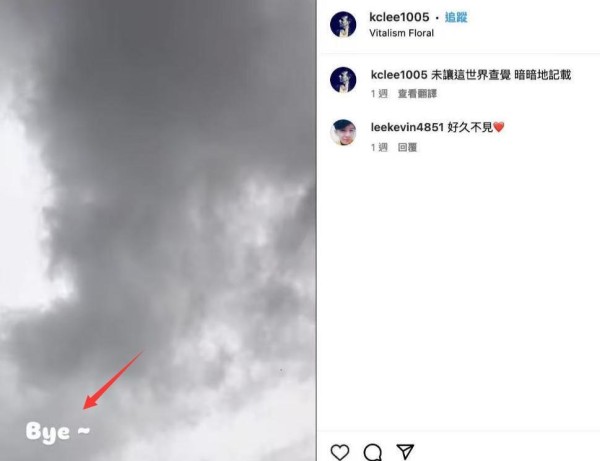The image size is (600, 461).
Task: Click the Bye ~ text on the photo
Action: click(58, 432)
